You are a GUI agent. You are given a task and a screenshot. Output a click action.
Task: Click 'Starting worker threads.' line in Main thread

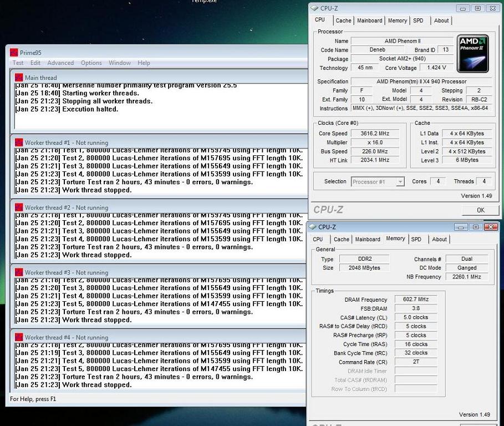[77, 93]
